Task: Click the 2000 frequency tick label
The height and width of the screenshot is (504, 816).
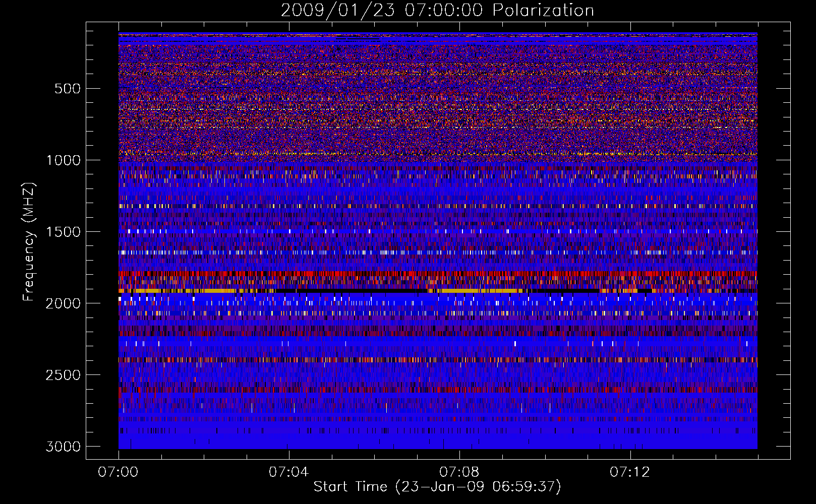Action: coord(63,303)
